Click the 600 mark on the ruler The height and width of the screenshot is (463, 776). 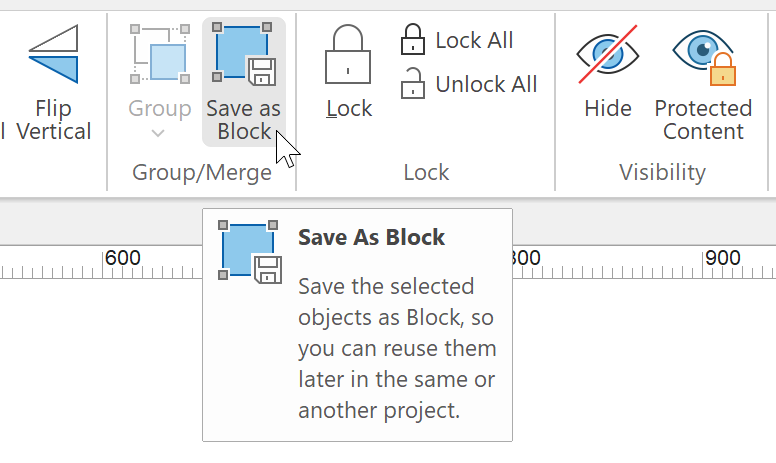122,258
